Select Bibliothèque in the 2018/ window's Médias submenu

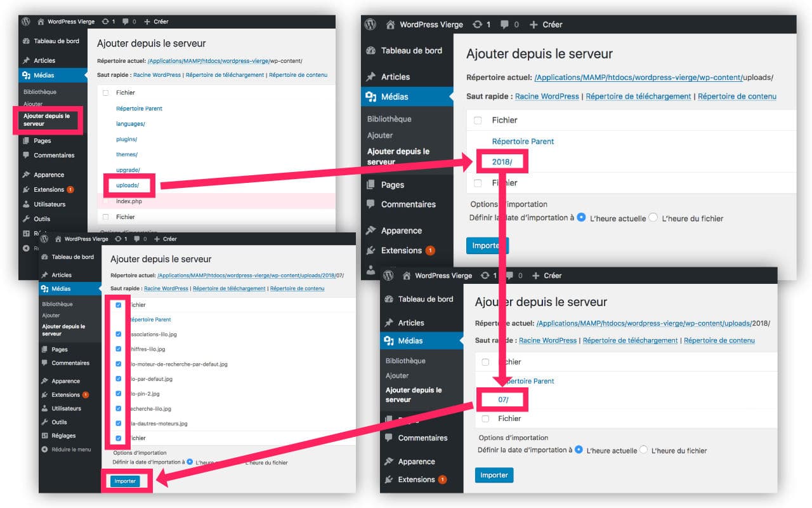click(x=389, y=119)
